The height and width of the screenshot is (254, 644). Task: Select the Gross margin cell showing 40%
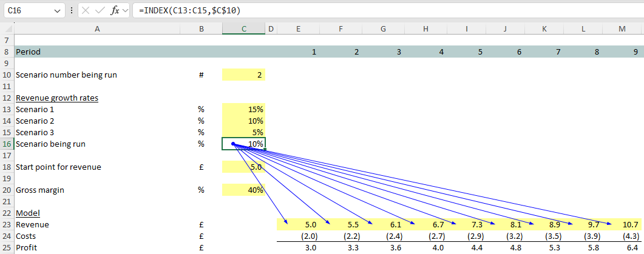coord(243,190)
